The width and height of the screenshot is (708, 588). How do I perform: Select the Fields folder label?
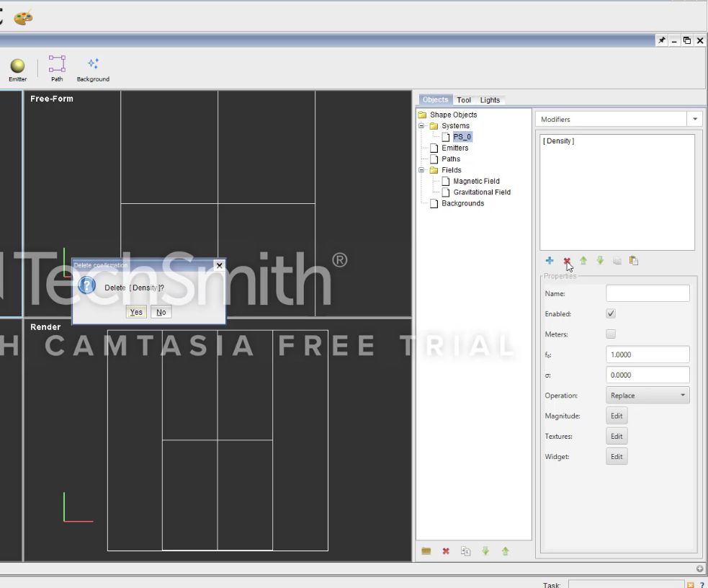coord(452,170)
